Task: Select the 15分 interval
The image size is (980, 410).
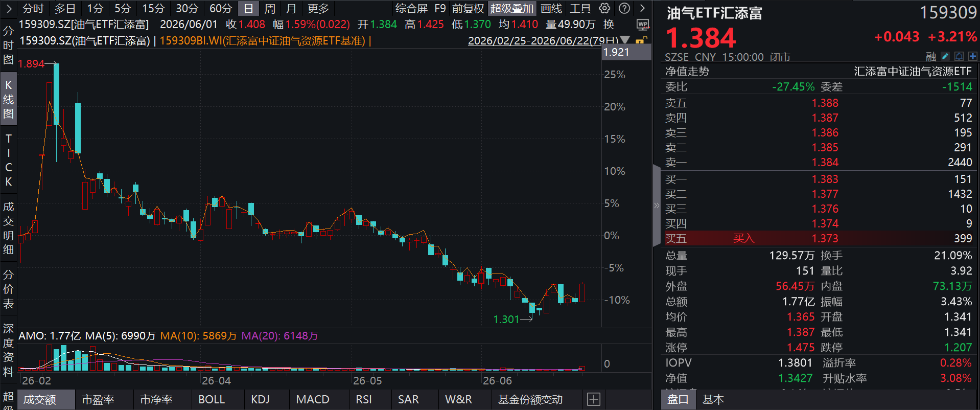Action: pos(153,8)
